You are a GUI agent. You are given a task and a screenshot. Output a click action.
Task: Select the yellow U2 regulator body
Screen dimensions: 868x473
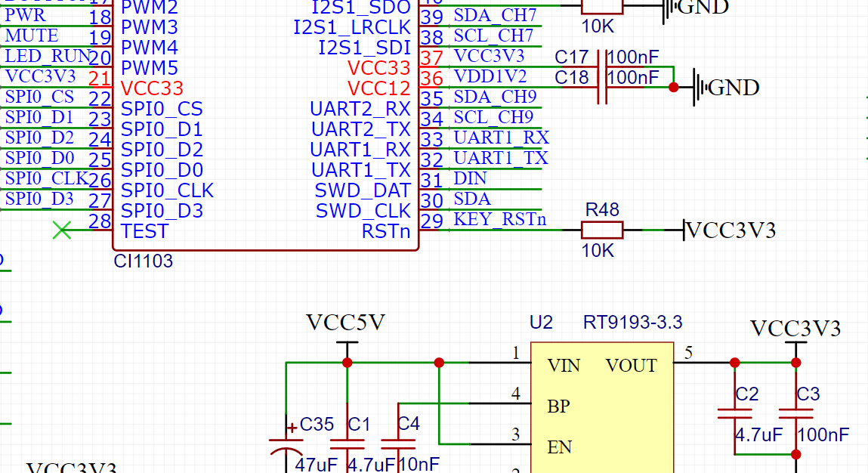pos(601,408)
